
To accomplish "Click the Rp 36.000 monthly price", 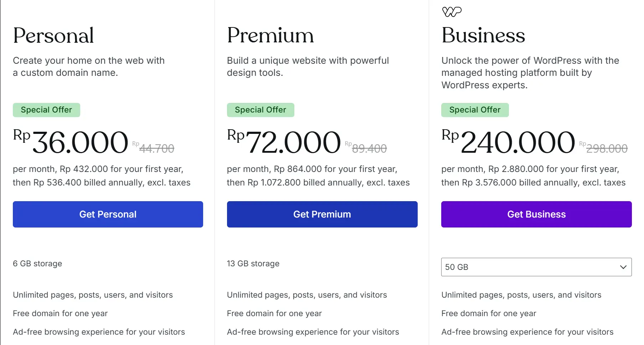I will [x=80, y=142].
